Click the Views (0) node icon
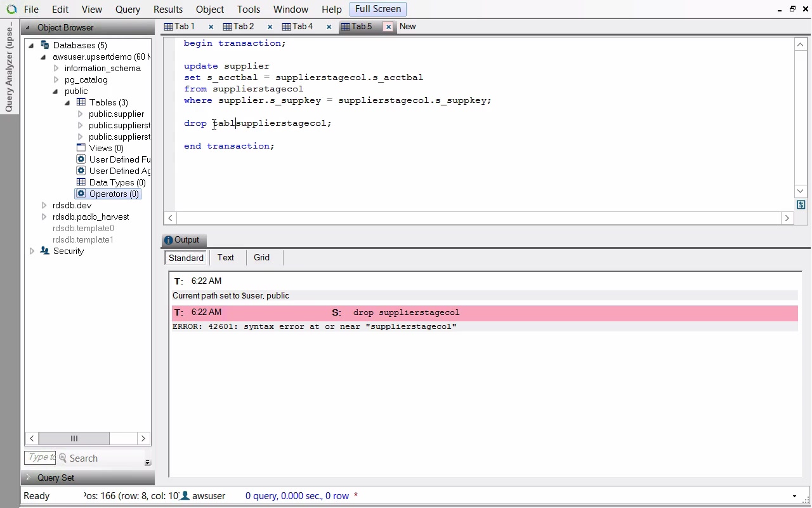Screen dimensions: 812x508 [x=81, y=148]
